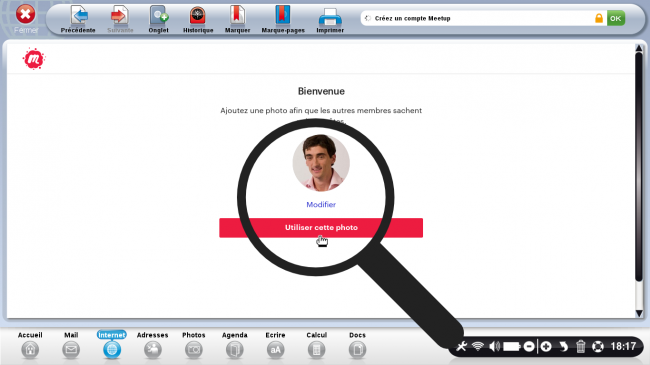Click the Modifier link under the photo
Screen dimensions: 650x365
click(321, 204)
